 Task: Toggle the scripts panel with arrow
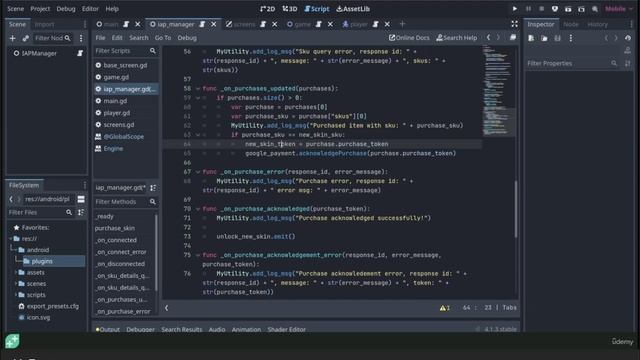tap(167, 308)
